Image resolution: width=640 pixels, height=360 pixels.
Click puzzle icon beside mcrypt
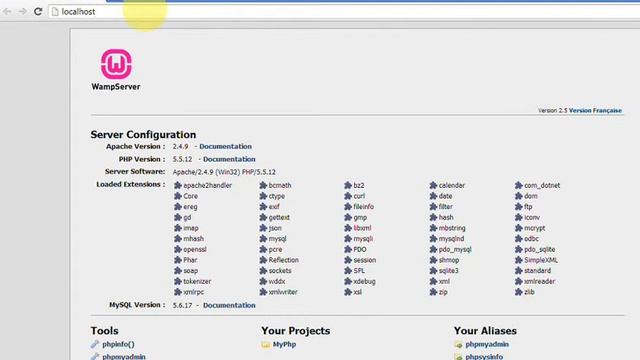(x=519, y=228)
